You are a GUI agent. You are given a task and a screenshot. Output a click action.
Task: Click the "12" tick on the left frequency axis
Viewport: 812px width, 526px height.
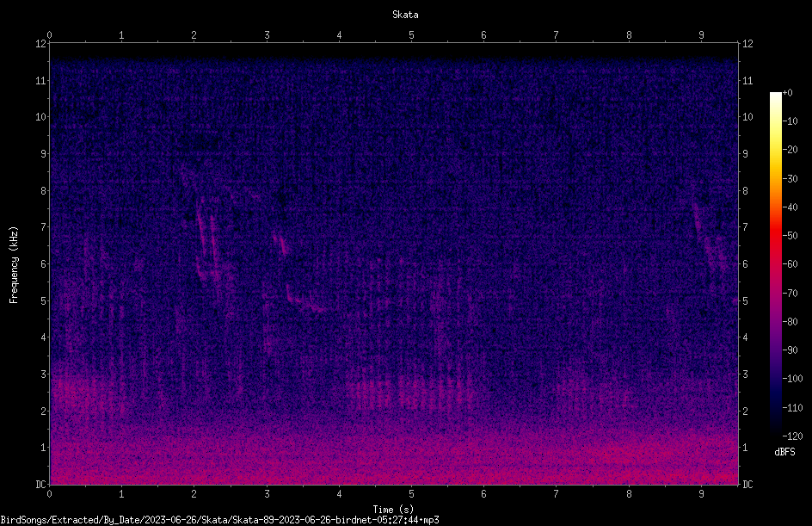pyautogui.click(x=40, y=44)
